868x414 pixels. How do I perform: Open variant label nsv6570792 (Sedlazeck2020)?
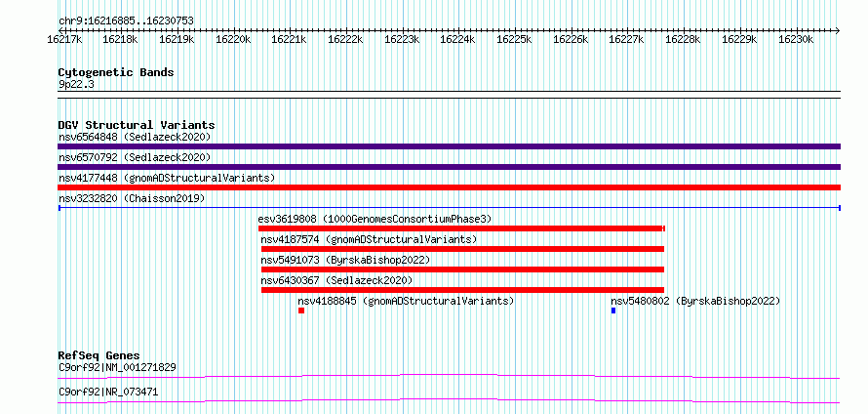[135, 157]
